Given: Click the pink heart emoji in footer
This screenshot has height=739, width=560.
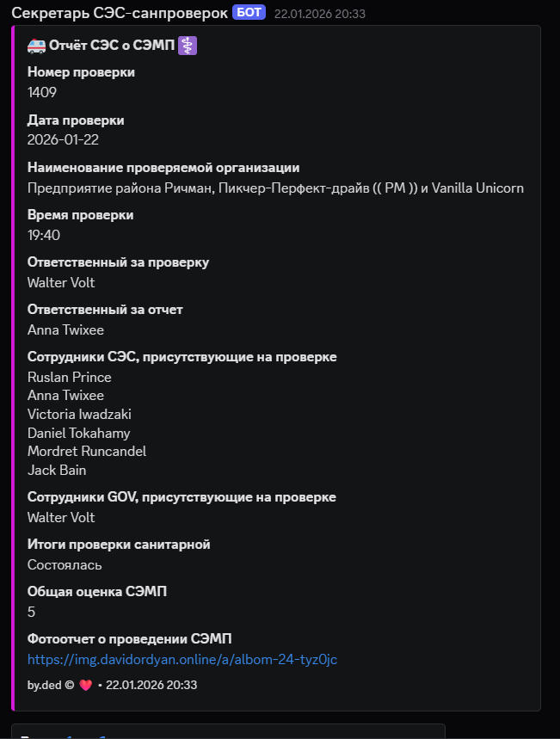Looking at the screenshot, I should point(85,685).
